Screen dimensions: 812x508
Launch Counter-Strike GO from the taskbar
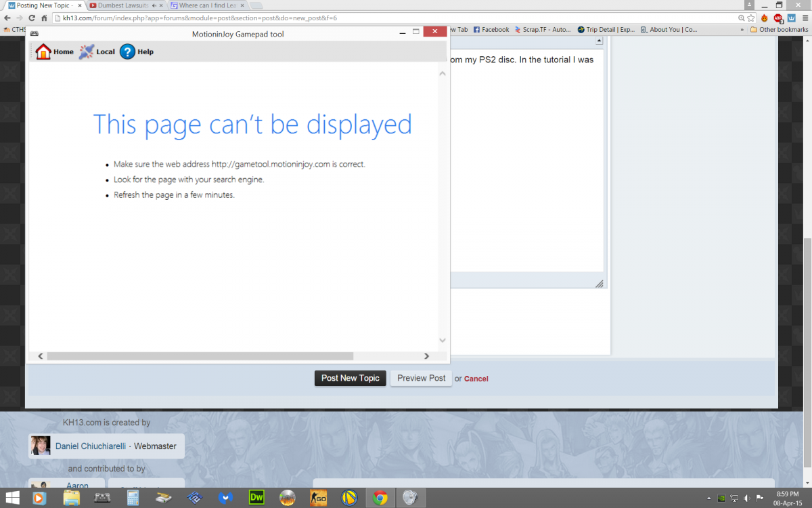(318, 498)
